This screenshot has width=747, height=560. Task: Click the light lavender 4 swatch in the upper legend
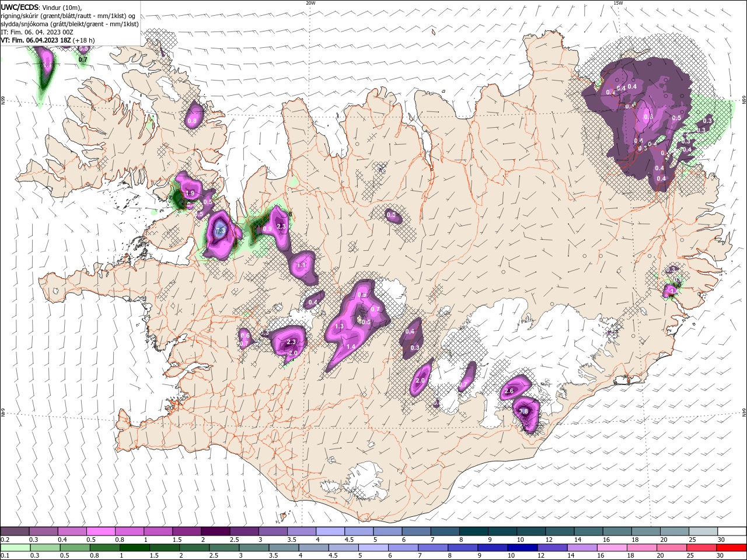point(330,531)
